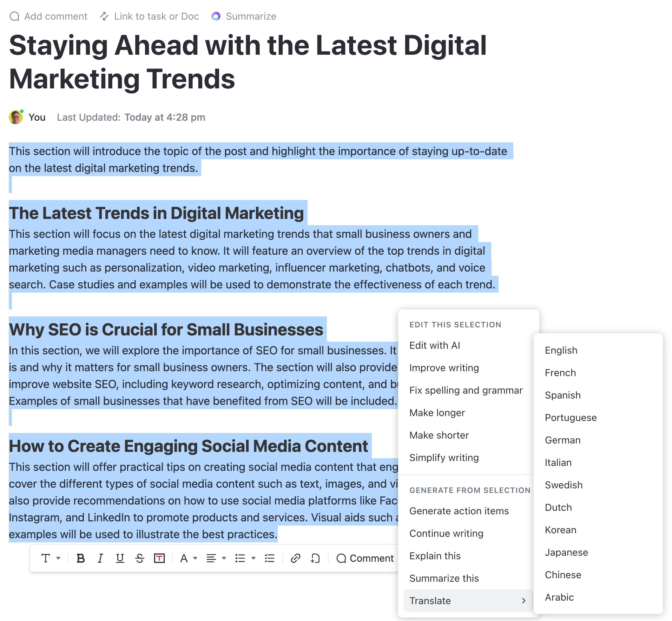Toggle underline formatting in toolbar
This screenshot has width=672, height=621.
tap(120, 558)
